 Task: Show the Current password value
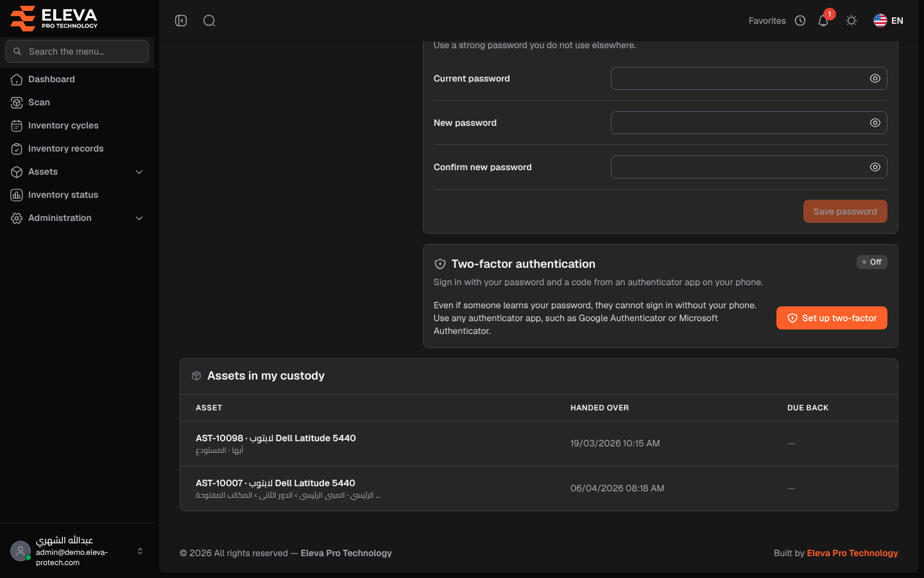click(x=875, y=78)
